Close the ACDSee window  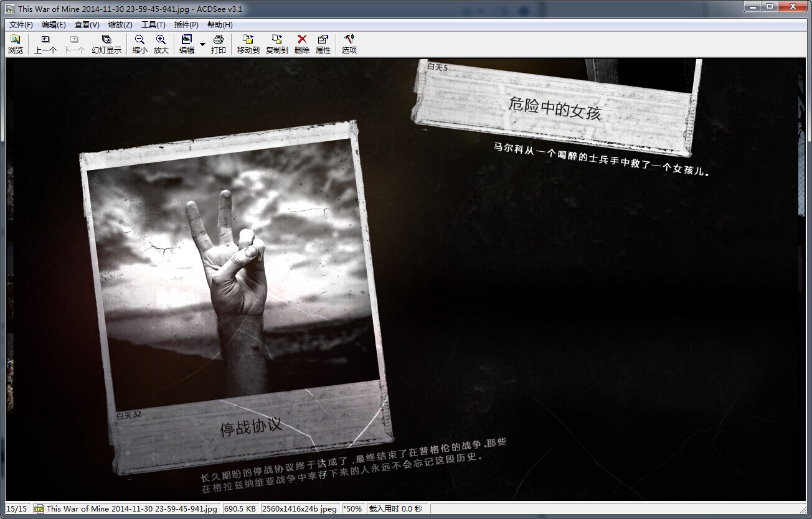793,6
